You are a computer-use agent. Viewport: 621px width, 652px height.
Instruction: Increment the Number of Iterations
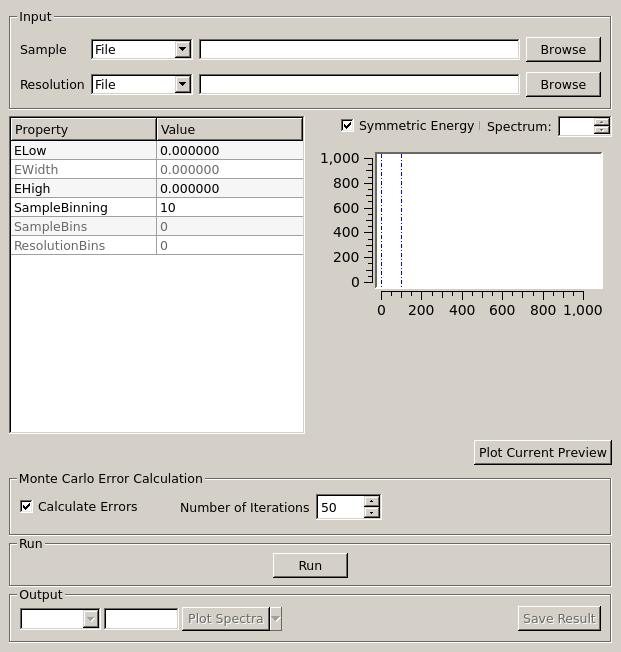371,502
